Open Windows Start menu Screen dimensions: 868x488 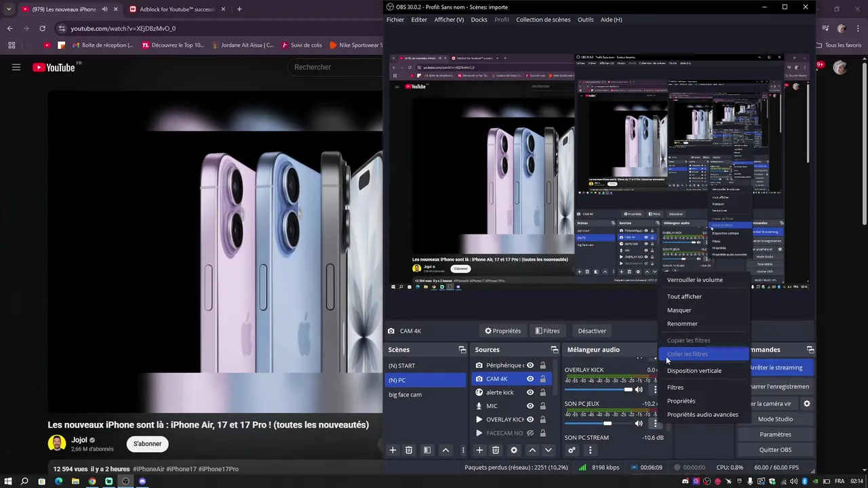(7, 481)
